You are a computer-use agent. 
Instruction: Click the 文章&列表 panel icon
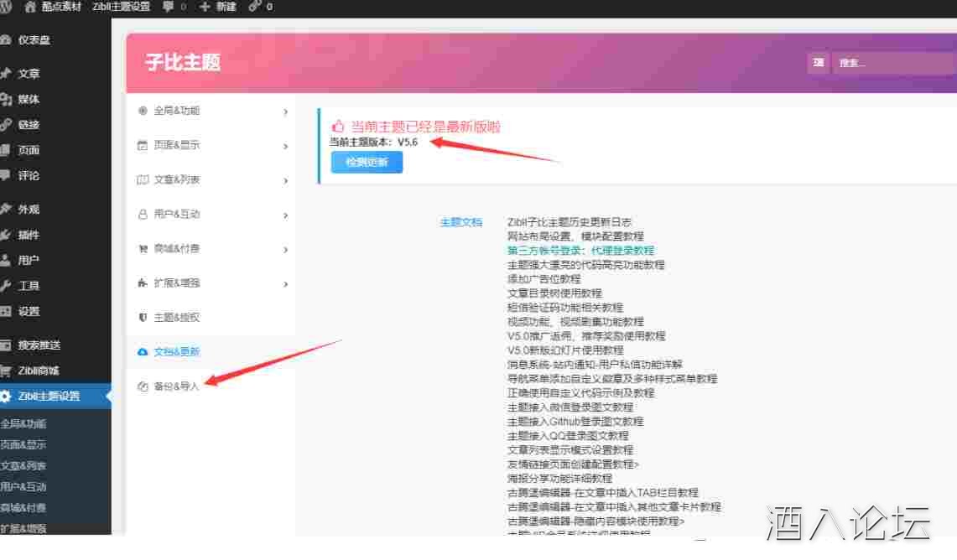coord(143,179)
